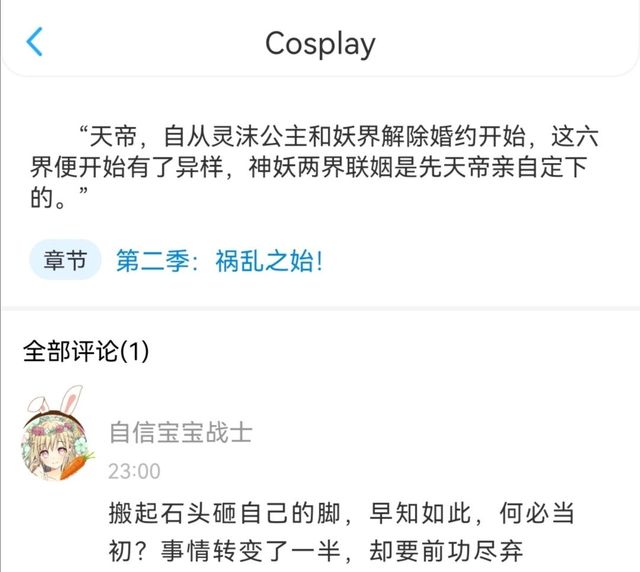Go back using the blue chevron arrow
The height and width of the screenshot is (572, 640).
(x=34, y=42)
